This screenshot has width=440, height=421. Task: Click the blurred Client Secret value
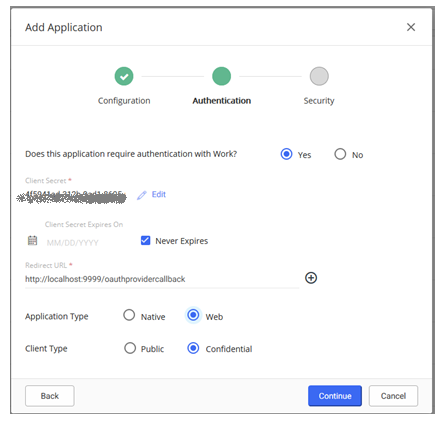pyautogui.click(x=72, y=197)
